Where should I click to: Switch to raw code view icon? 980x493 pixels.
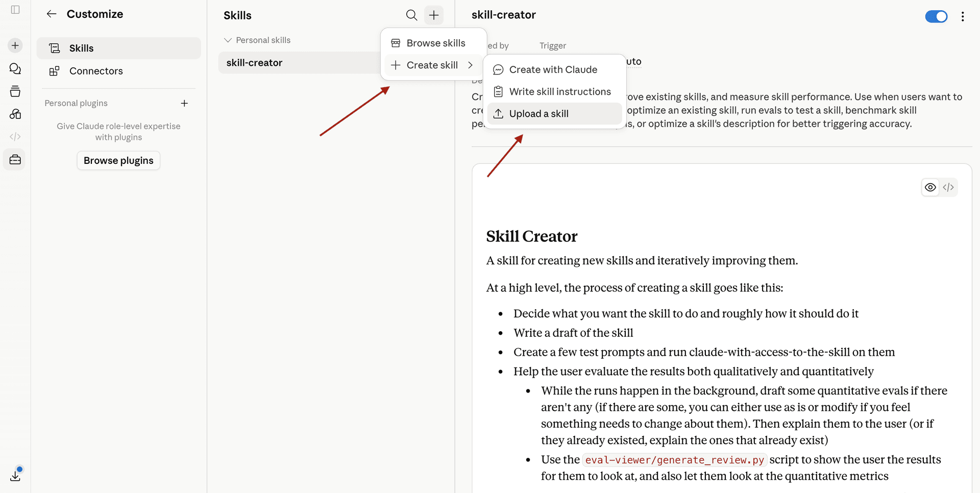pyautogui.click(x=948, y=187)
